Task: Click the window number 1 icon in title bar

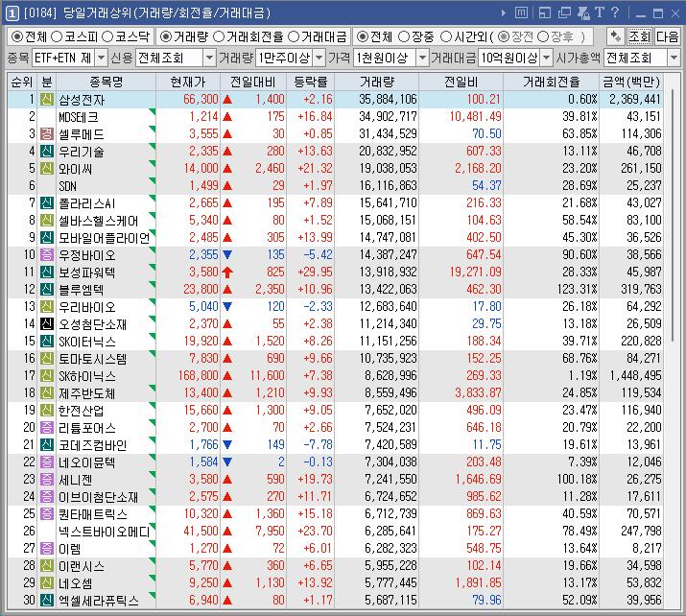Action: [12, 13]
